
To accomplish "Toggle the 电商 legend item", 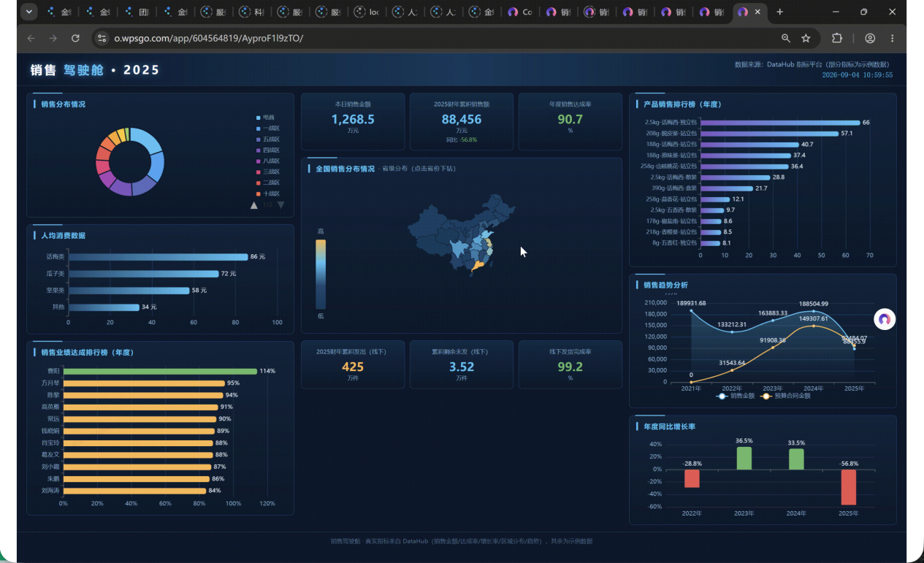I will 265,117.
